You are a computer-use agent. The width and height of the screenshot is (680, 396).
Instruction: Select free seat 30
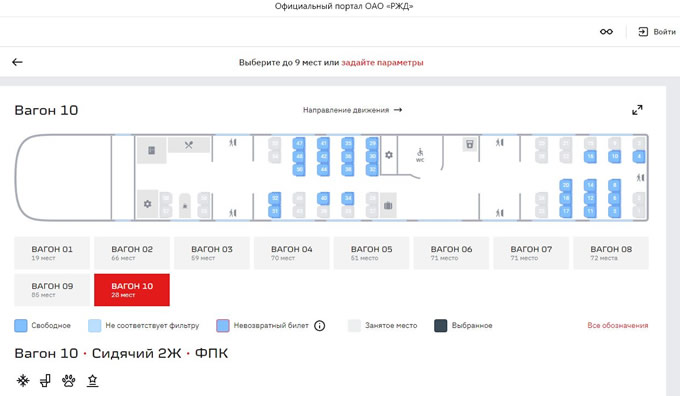[372, 156]
